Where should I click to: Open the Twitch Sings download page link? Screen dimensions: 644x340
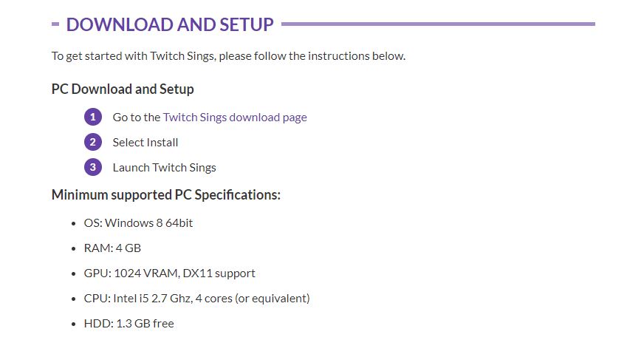pyautogui.click(x=235, y=118)
